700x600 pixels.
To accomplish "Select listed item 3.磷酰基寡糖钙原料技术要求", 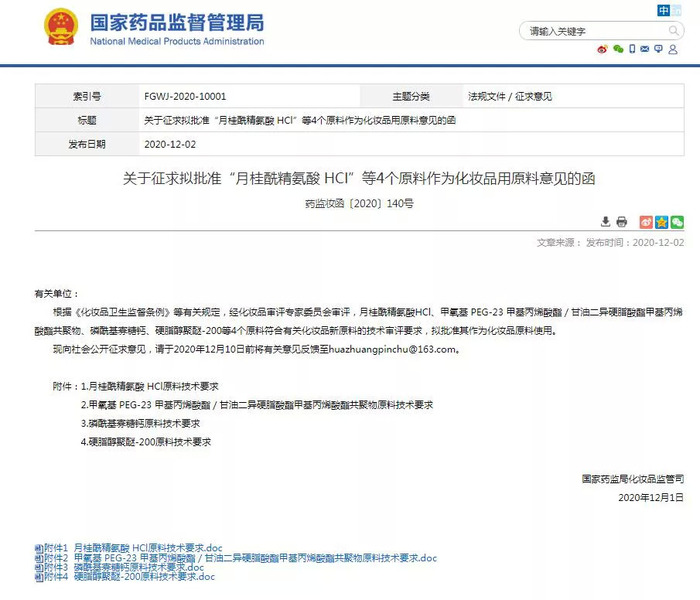I will [x=140, y=423].
